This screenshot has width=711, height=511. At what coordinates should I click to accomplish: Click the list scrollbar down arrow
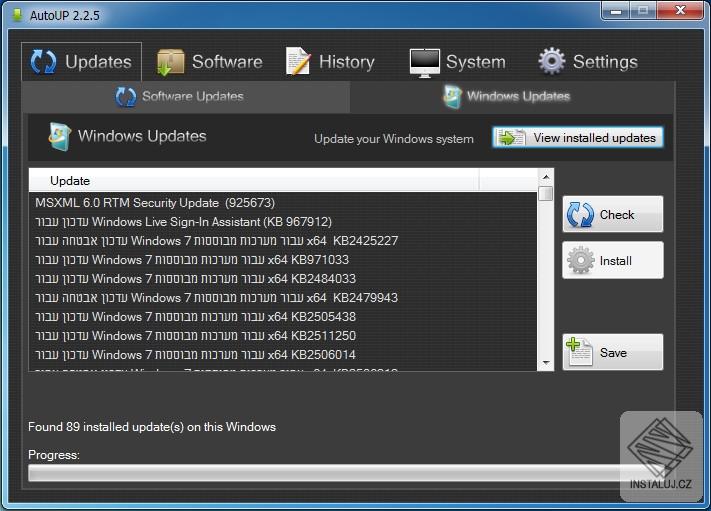click(x=546, y=363)
